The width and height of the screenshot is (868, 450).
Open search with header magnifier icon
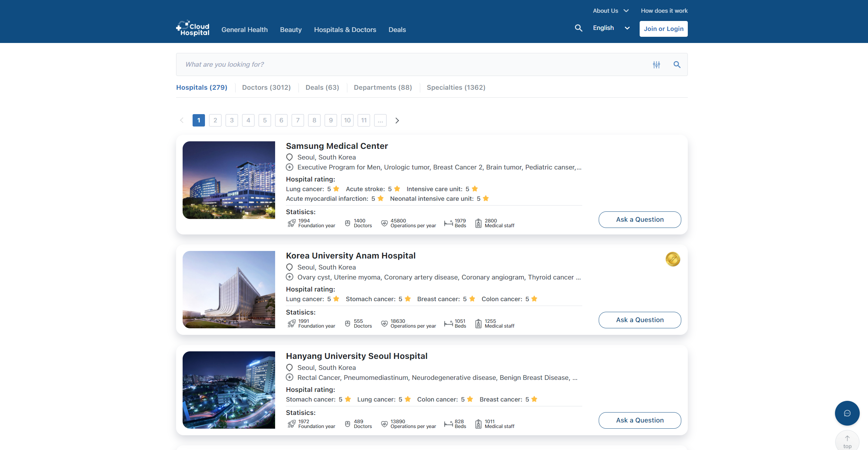578,28
